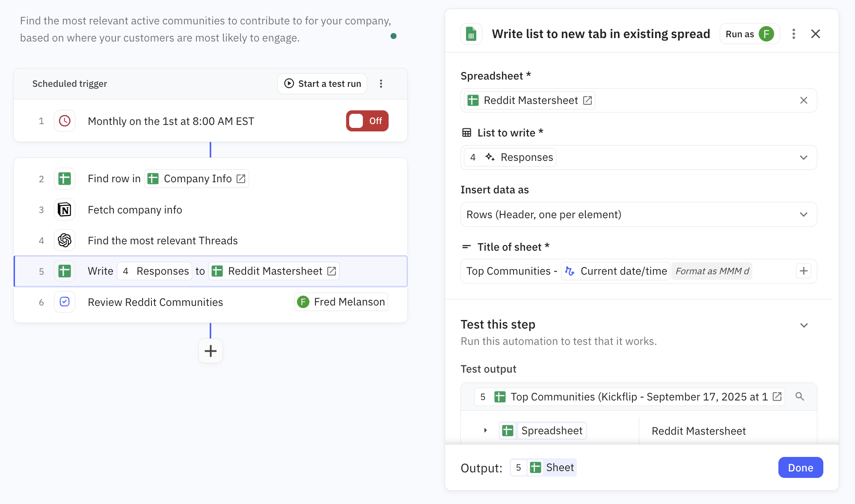Image resolution: width=855 pixels, height=504 pixels.
Task: Clear the Reddit Mastersheet spreadsheet selection
Action: 803,101
